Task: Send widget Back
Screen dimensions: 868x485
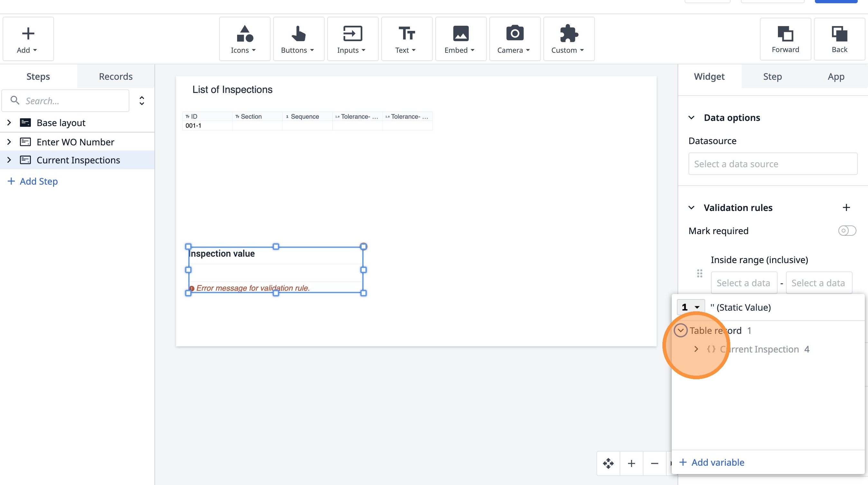Action: point(839,39)
